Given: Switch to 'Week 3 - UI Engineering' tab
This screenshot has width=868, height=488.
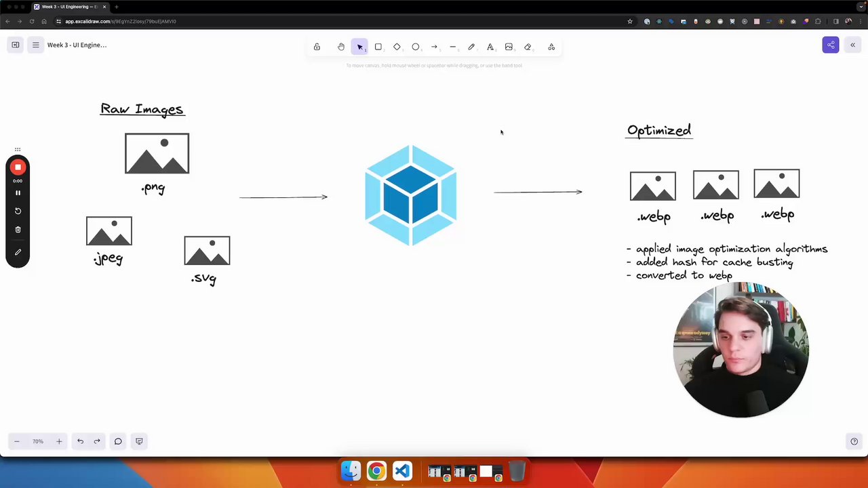Looking at the screenshot, I should pos(70,7).
